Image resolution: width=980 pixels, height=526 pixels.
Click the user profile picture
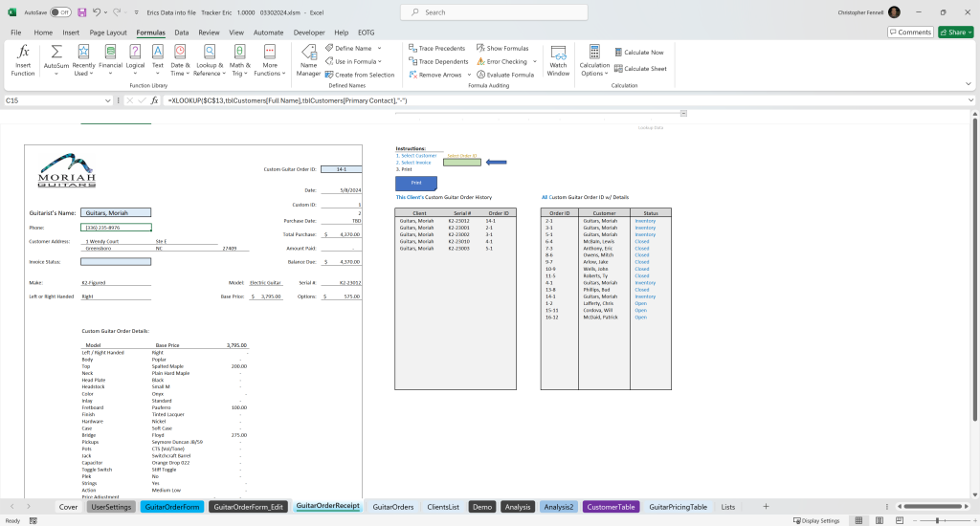point(894,12)
